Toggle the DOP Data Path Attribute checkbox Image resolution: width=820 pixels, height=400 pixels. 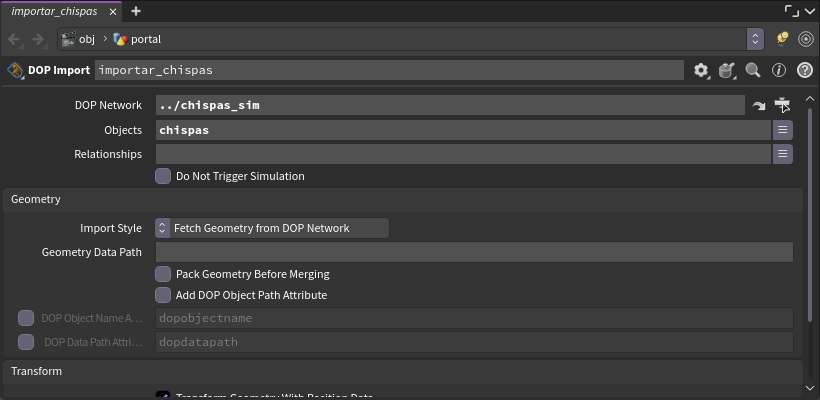pos(26,342)
